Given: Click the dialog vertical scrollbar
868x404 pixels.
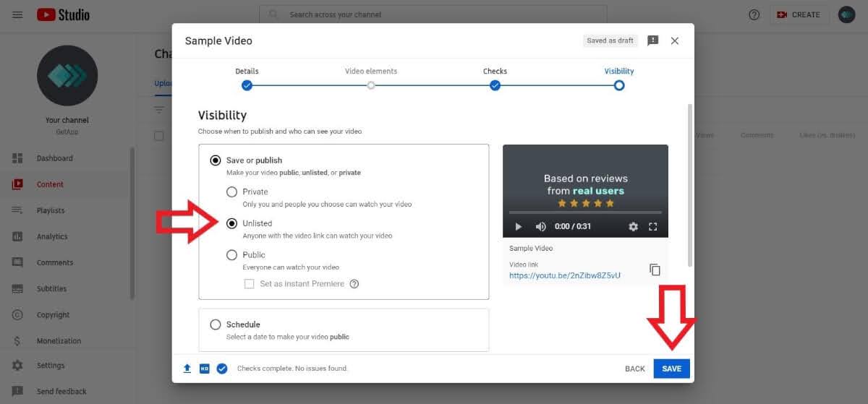Looking at the screenshot, I should (x=689, y=185).
